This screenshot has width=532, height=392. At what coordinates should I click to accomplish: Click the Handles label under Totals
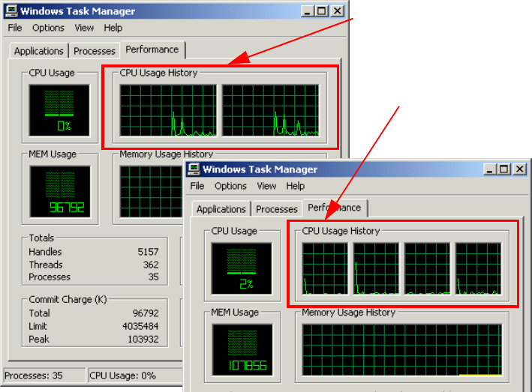pyautogui.click(x=45, y=252)
